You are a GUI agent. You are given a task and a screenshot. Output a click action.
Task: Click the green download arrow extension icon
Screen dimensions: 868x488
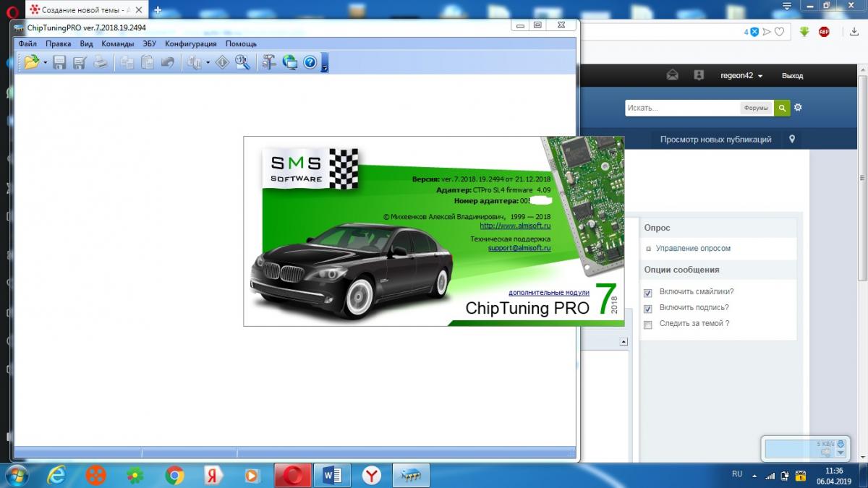click(x=804, y=31)
